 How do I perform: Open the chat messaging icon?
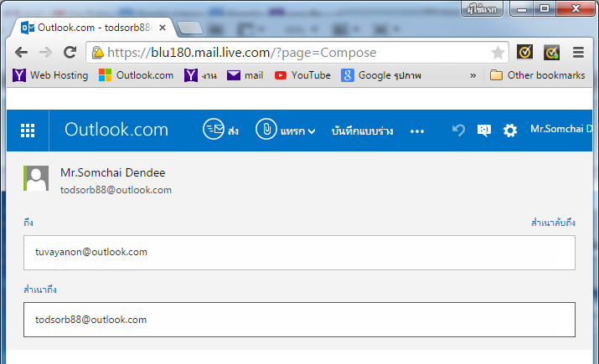[x=483, y=131]
